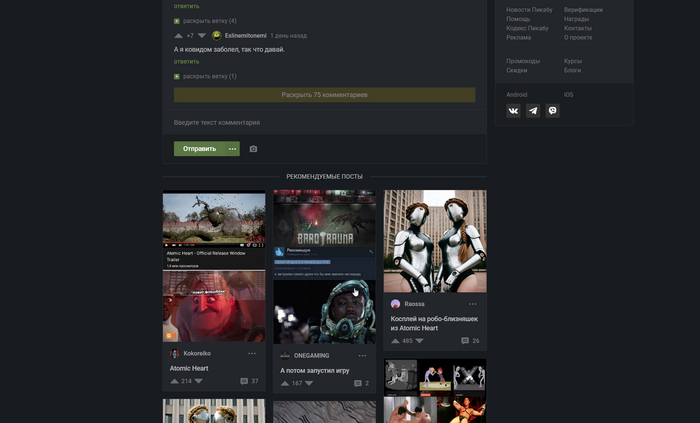
Task: Open the iOS app link
Action: pyautogui.click(x=568, y=95)
